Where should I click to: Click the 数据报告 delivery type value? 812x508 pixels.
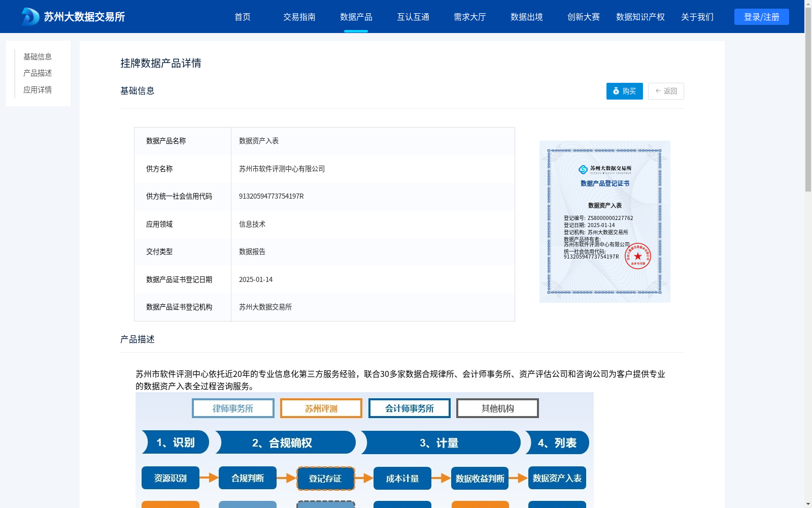252,251
